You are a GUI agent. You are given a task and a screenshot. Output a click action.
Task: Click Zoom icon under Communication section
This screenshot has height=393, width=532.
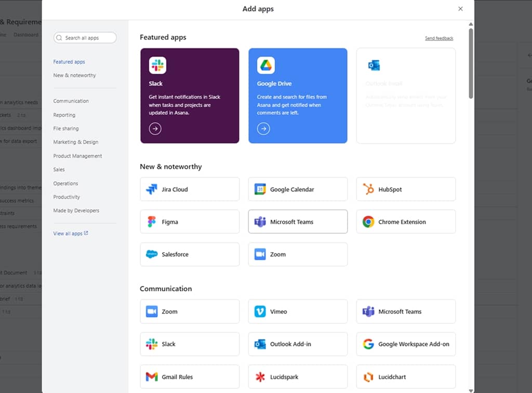tap(151, 311)
